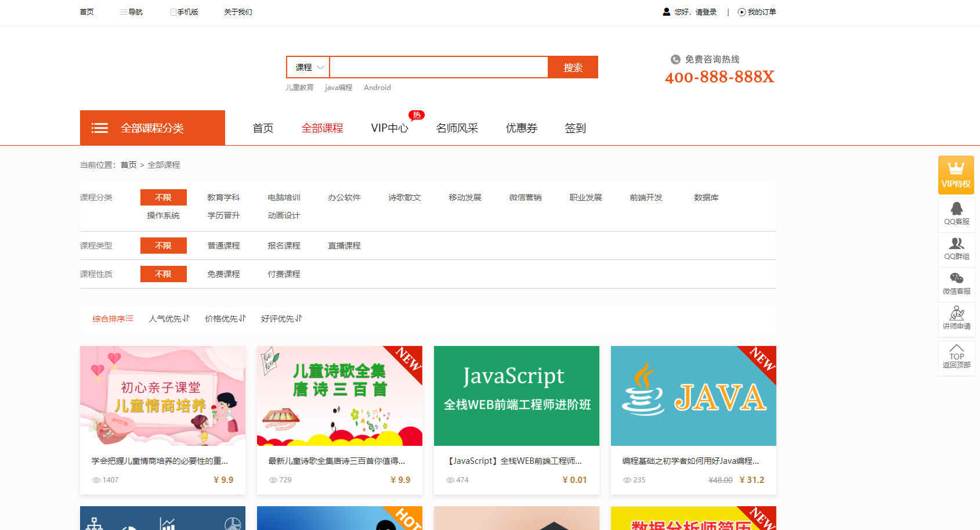Screen dimensions: 980x530
Task: Filter category by 职业发展
Action: coord(585,197)
